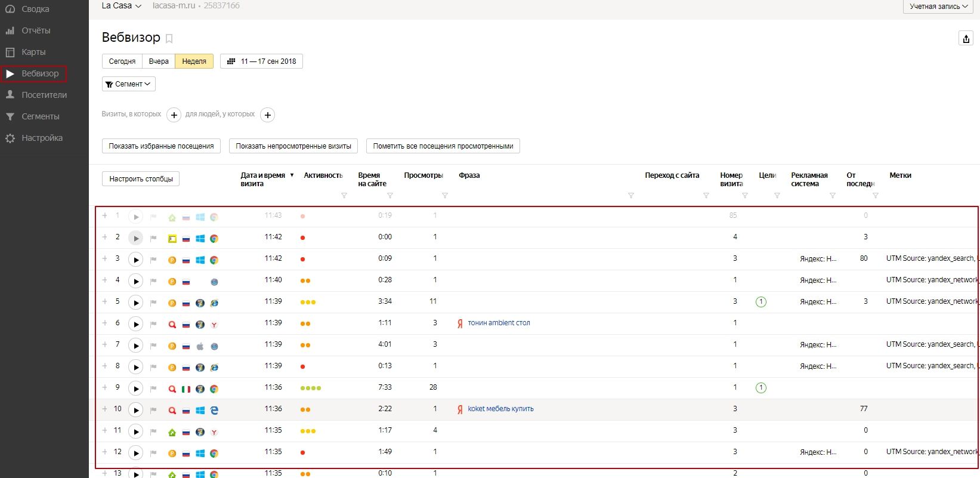The image size is (980, 478).
Task: Open the Номер визита column filter
Action: [745, 196]
